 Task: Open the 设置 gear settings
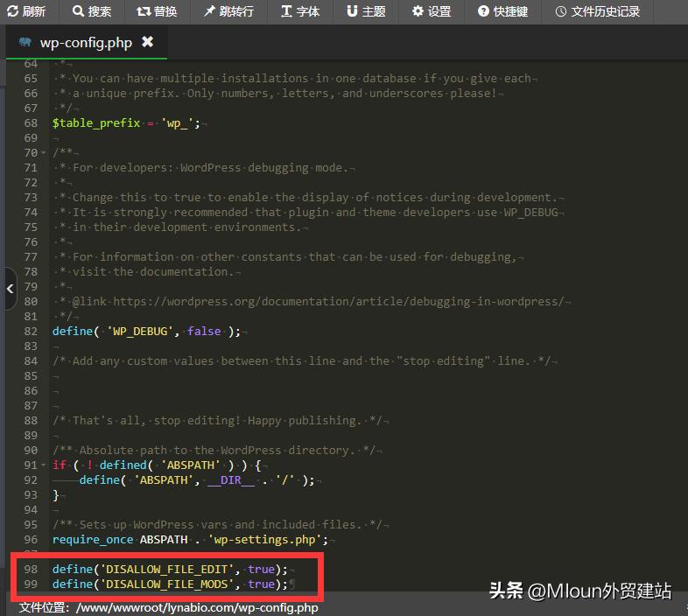tap(432, 11)
